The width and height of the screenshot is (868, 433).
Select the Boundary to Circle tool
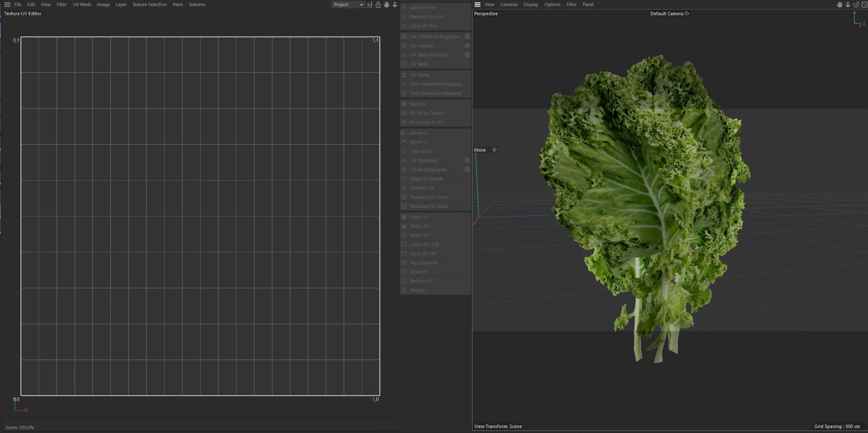(x=429, y=197)
